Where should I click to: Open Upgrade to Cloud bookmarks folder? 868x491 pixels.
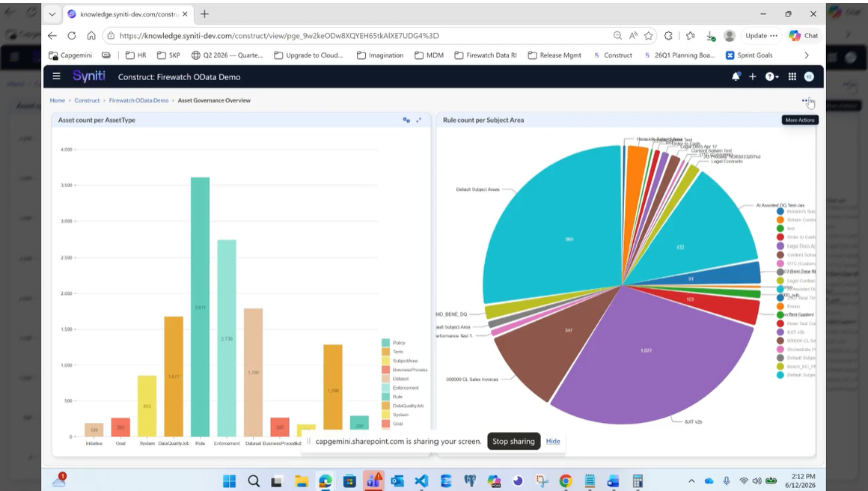[x=308, y=55]
